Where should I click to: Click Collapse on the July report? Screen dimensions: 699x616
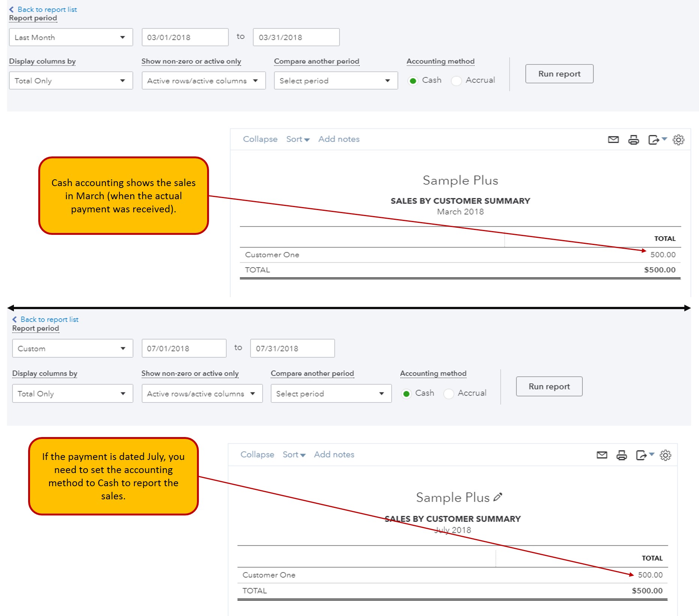[x=257, y=454]
